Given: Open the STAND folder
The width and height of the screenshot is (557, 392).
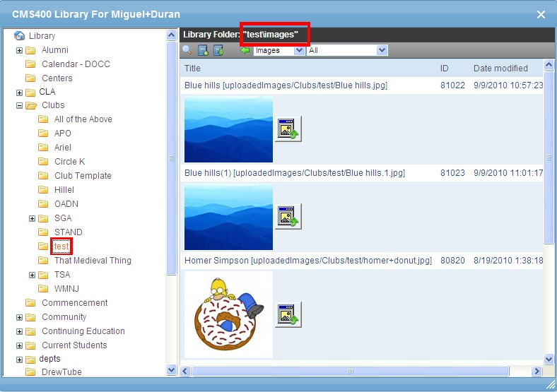Looking at the screenshot, I should click(68, 232).
